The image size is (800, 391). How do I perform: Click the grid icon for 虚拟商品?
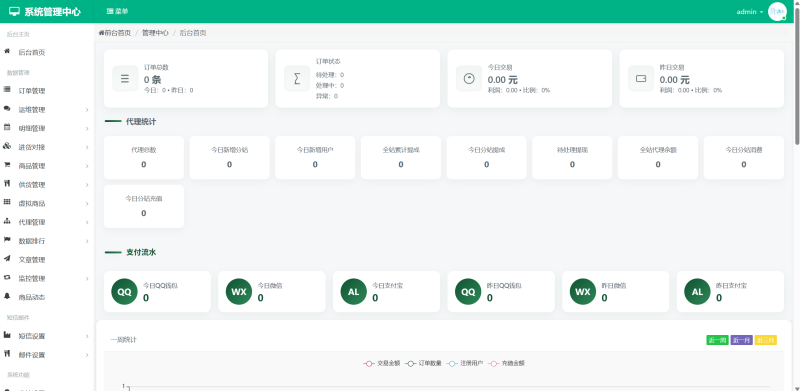(x=7, y=203)
